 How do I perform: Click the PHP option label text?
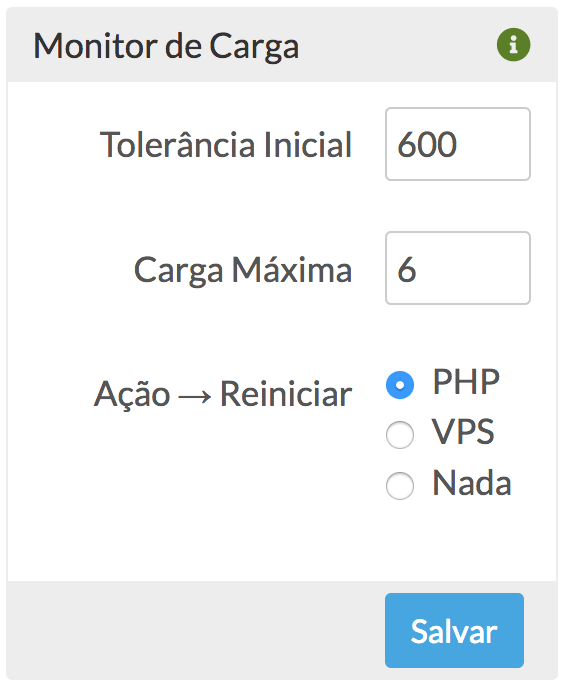466,382
